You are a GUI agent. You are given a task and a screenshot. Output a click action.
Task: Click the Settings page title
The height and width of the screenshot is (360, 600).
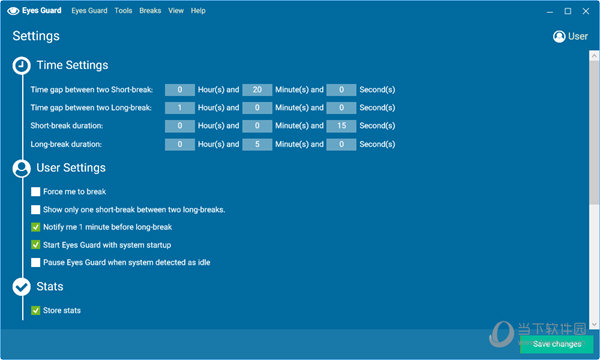36,36
